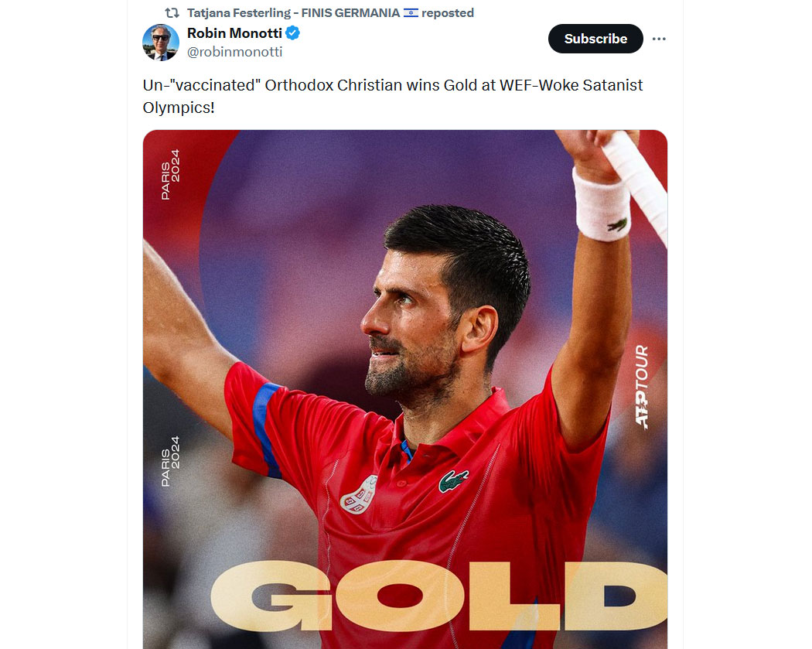Click the GOLD text on the image

click(x=439, y=596)
